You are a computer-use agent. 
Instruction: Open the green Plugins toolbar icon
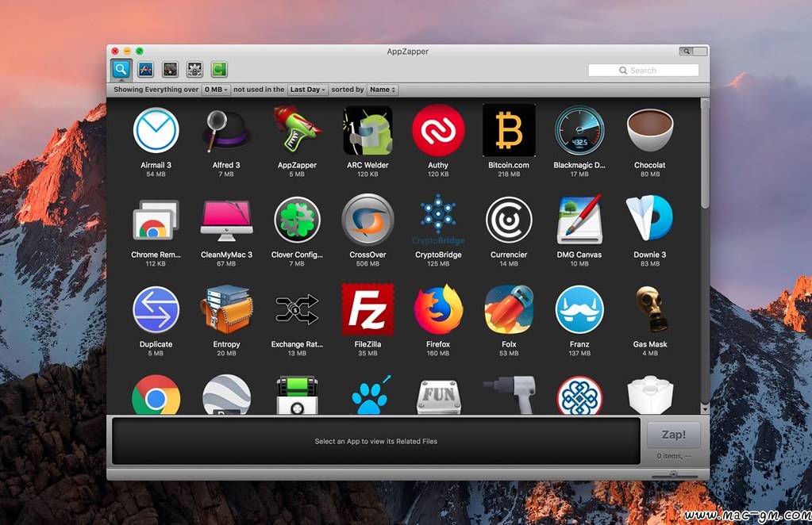219,69
